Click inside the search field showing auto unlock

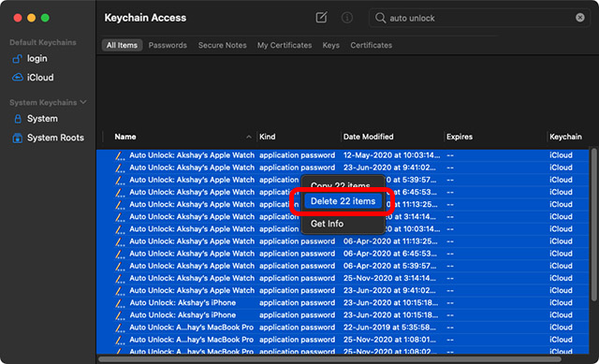click(x=481, y=18)
